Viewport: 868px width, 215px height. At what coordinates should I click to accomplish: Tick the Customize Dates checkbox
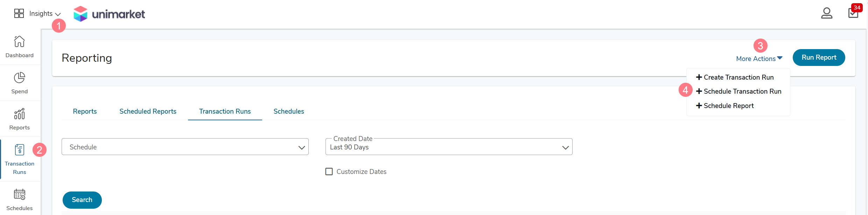(x=329, y=172)
